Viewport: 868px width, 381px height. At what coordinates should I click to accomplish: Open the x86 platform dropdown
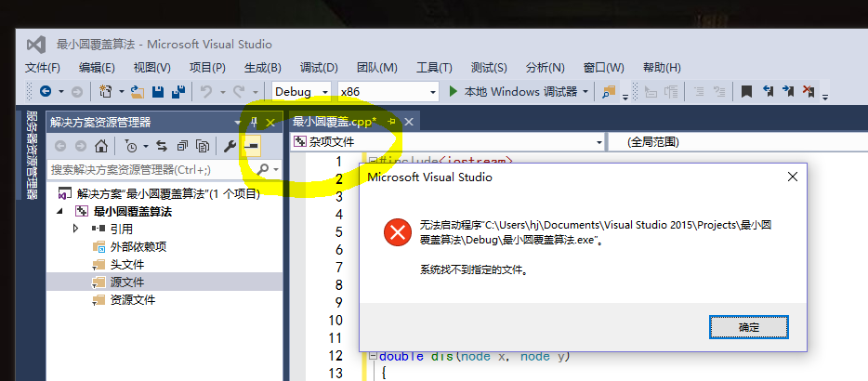tap(433, 92)
